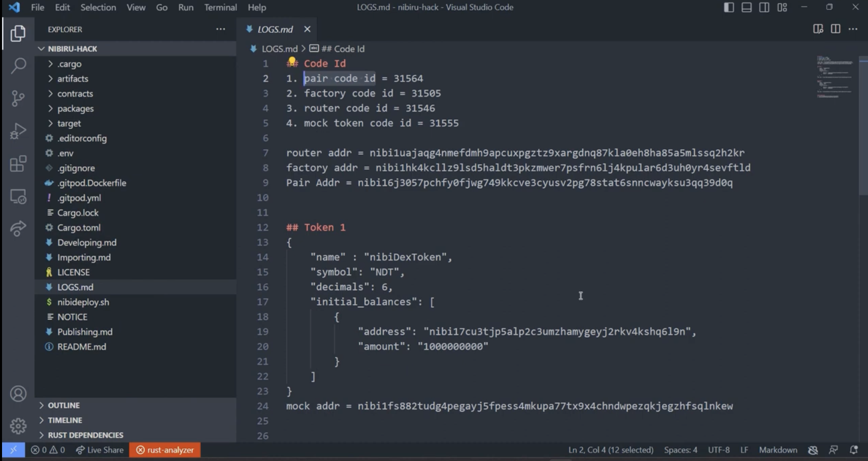Expand the RUST DEPENDENCIES section
The image size is (868, 461).
pyautogui.click(x=135, y=435)
